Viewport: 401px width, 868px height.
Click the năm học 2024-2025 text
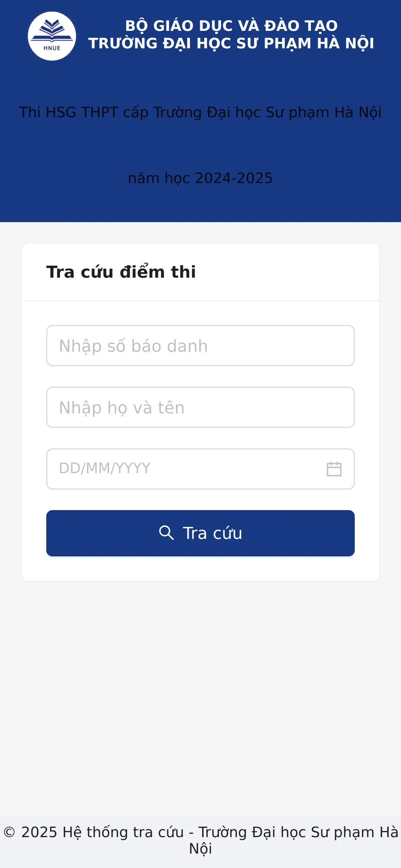point(200,178)
